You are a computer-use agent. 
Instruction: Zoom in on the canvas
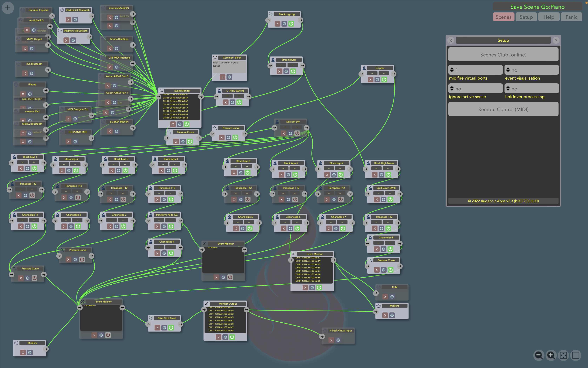(x=551, y=355)
